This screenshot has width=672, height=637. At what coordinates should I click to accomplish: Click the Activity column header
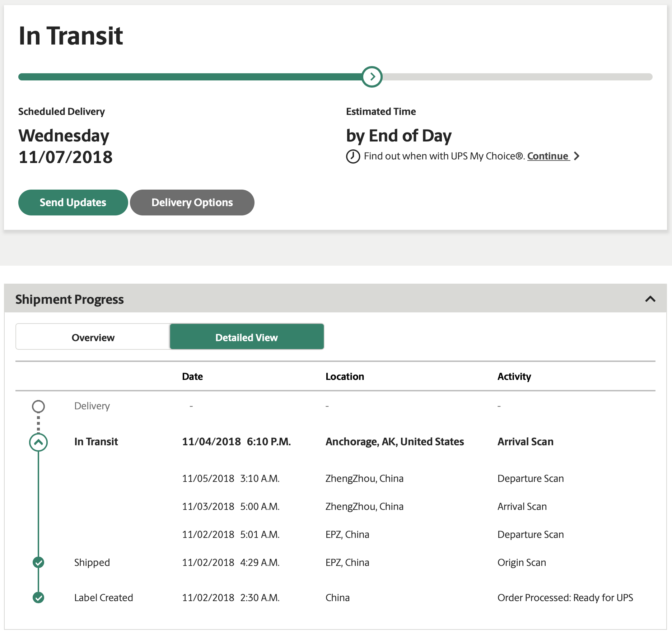pyautogui.click(x=514, y=376)
